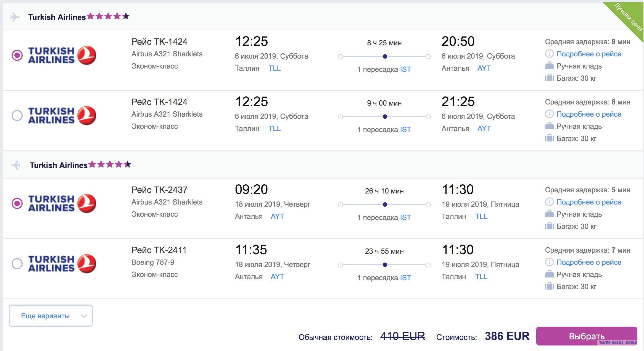Select the 12:25–21:25 outbound flight option
The height and width of the screenshot is (351, 644).
(x=17, y=116)
